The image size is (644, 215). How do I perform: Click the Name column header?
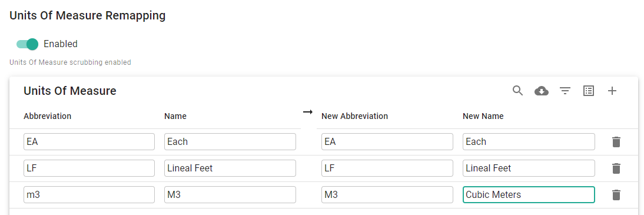click(175, 116)
